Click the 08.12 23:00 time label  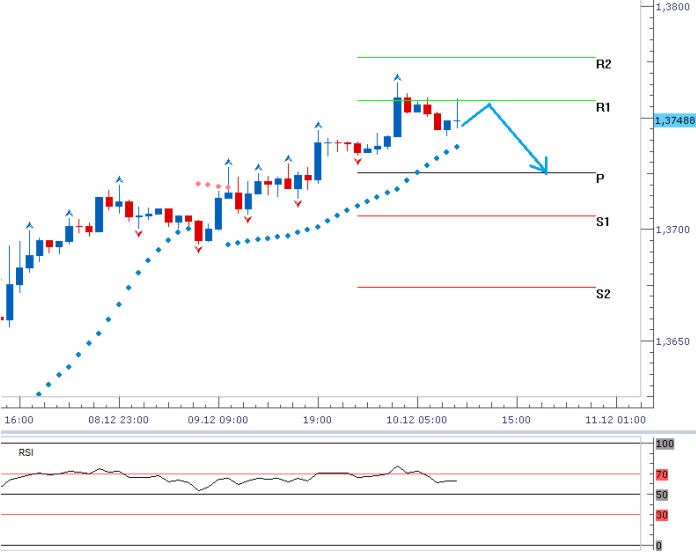click(x=119, y=420)
